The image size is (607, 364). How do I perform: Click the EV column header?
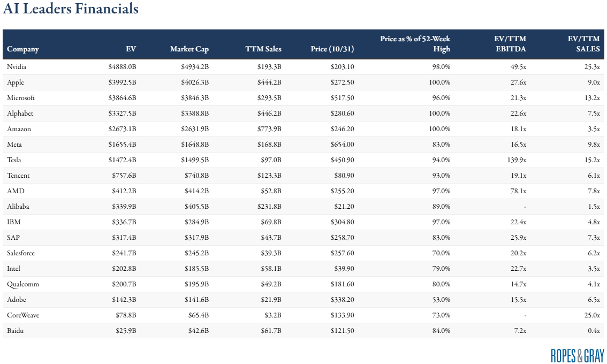click(131, 49)
